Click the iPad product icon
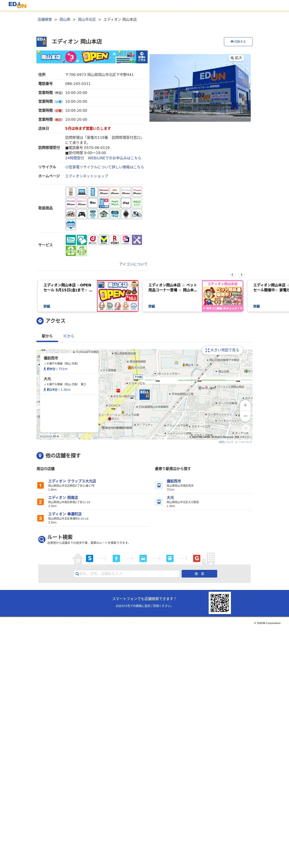Viewport: 289px width, 868px height. [126, 203]
